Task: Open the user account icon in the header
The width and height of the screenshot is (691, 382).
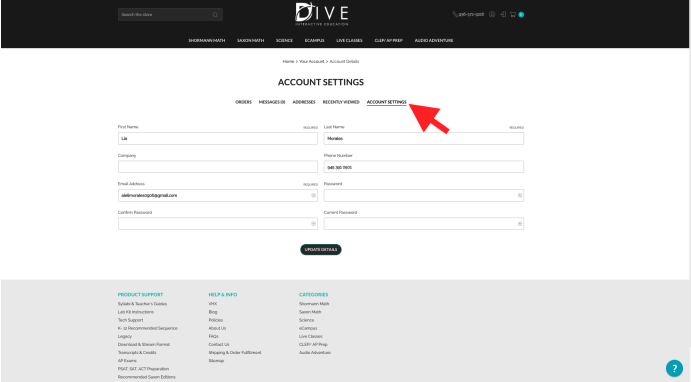Action: point(492,15)
